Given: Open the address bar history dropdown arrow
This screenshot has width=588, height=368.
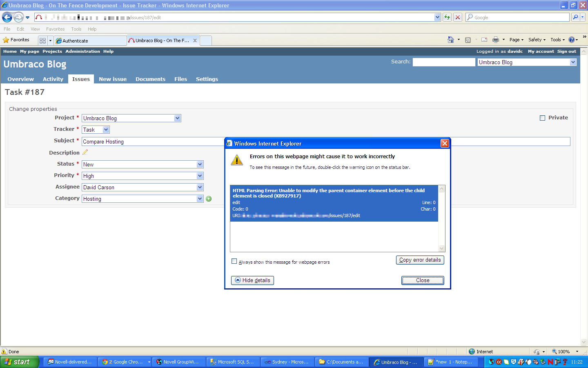Looking at the screenshot, I should pyautogui.click(x=437, y=17).
